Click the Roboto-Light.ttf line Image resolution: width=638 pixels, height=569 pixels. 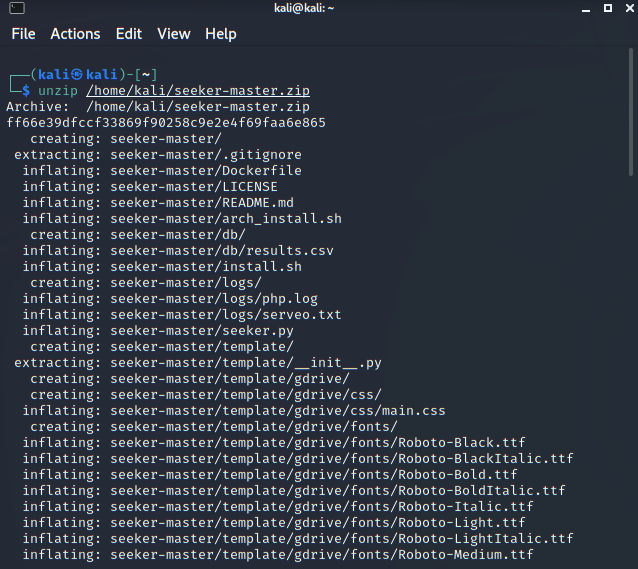[274, 522]
